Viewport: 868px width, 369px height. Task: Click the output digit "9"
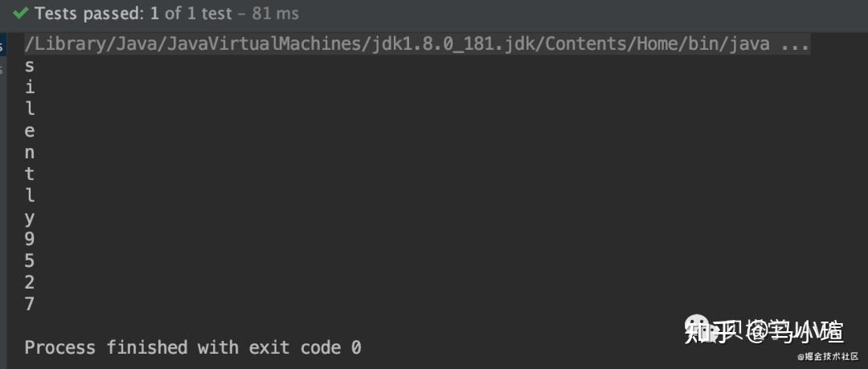(x=30, y=239)
